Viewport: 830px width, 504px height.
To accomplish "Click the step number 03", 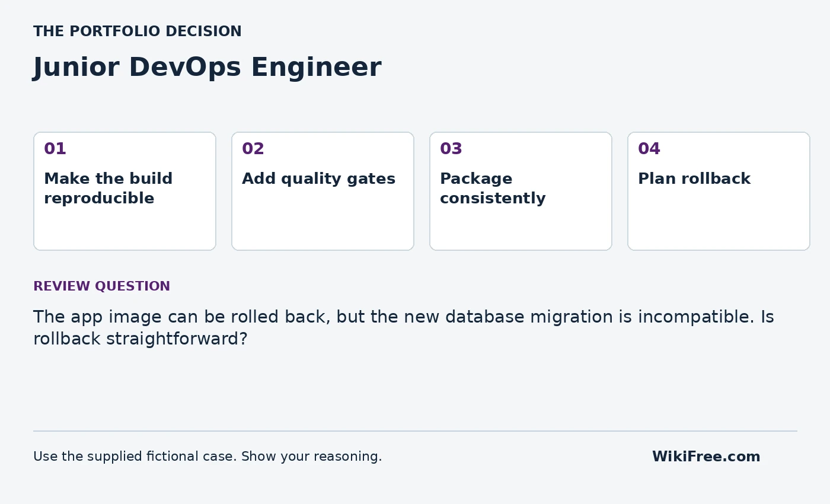I will pyautogui.click(x=451, y=149).
